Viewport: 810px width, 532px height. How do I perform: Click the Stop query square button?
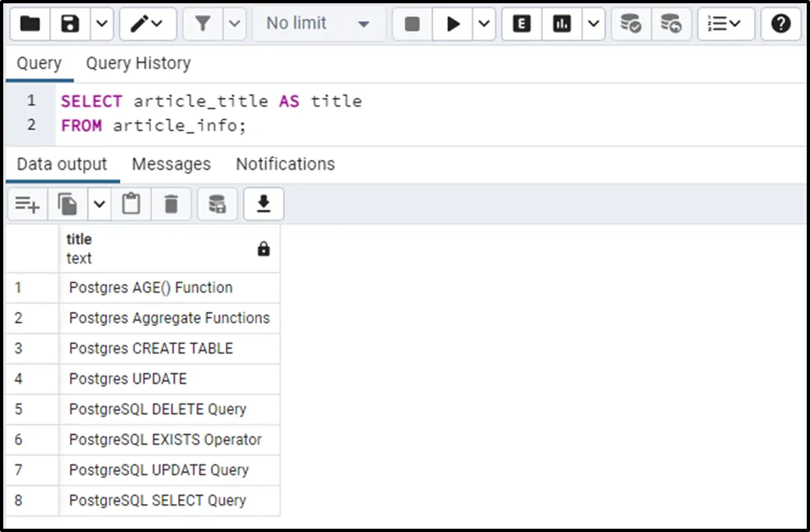(x=412, y=24)
